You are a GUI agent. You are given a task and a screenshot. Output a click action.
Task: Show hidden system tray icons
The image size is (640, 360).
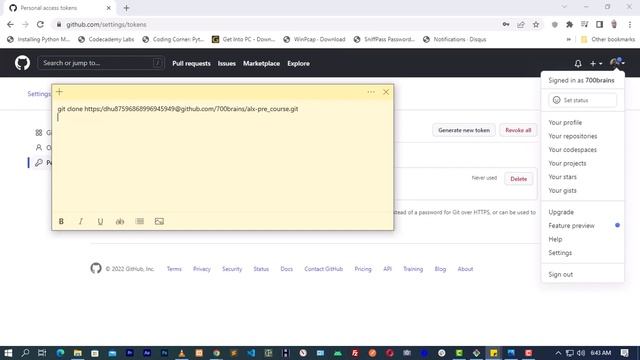558,353
